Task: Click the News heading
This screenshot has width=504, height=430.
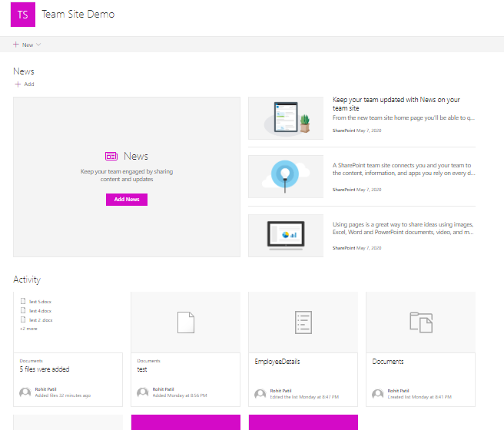Action: pyautogui.click(x=24, y=71)
